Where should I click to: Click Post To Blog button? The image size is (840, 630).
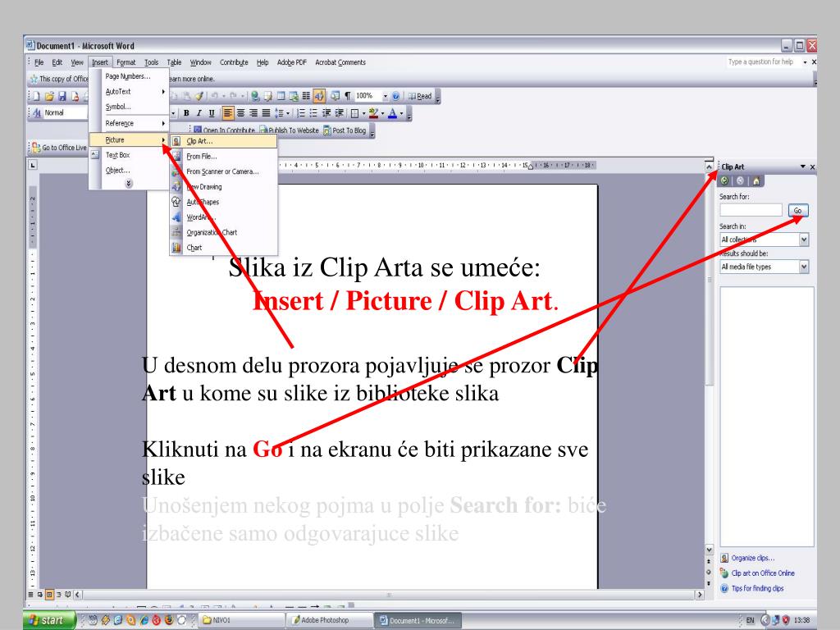click(345, 130)
